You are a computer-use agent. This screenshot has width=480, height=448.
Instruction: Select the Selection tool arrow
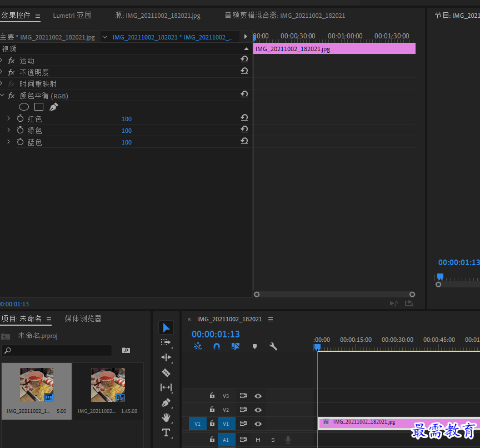pos(166,327)
